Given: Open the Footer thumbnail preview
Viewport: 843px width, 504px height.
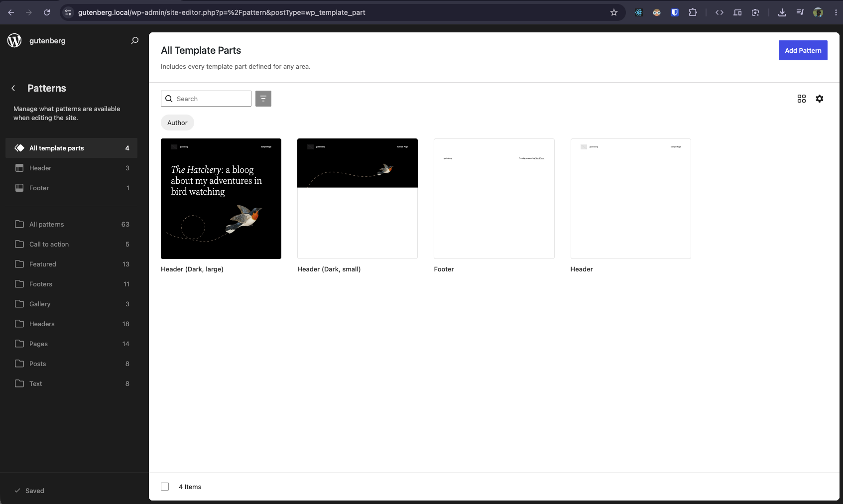Looking at the screenshot, I should point(494,199).
